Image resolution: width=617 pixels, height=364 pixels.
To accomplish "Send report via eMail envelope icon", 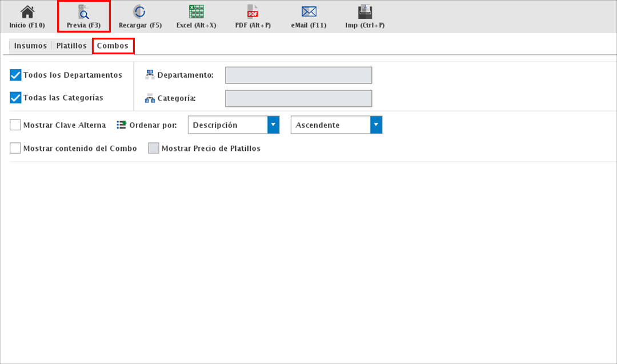I will 309,12.
